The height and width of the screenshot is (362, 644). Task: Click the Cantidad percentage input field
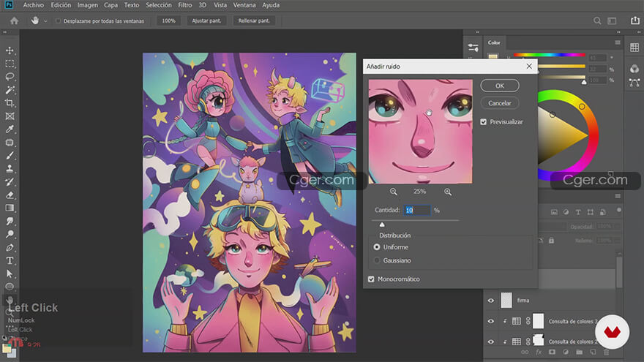point(417,210)
